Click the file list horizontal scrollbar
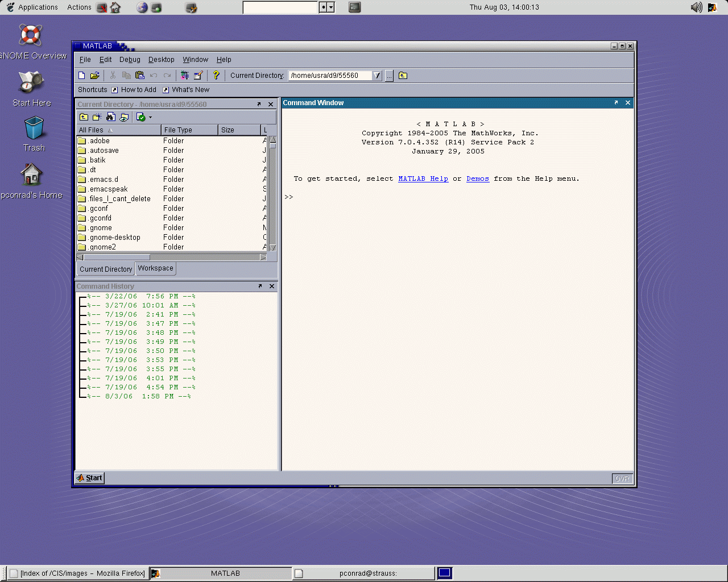 171,257
